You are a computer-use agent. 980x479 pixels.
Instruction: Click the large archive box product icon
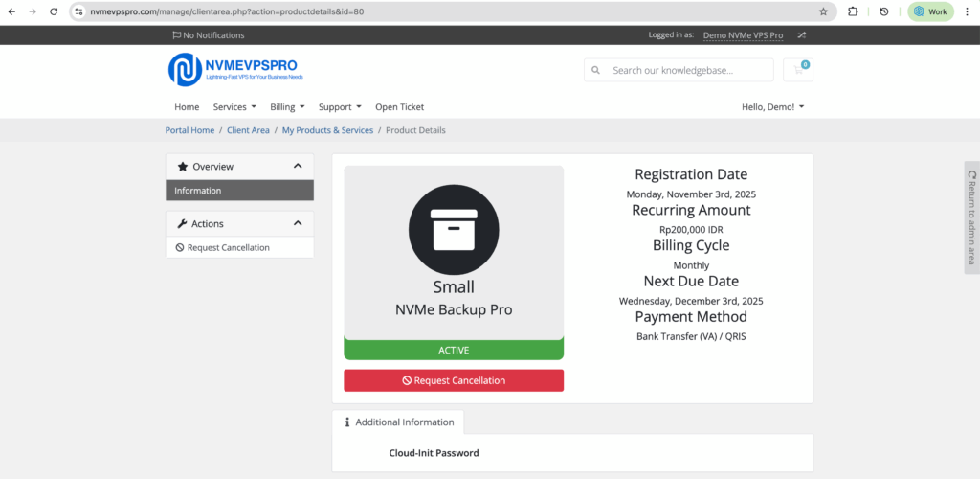point(454,229)
